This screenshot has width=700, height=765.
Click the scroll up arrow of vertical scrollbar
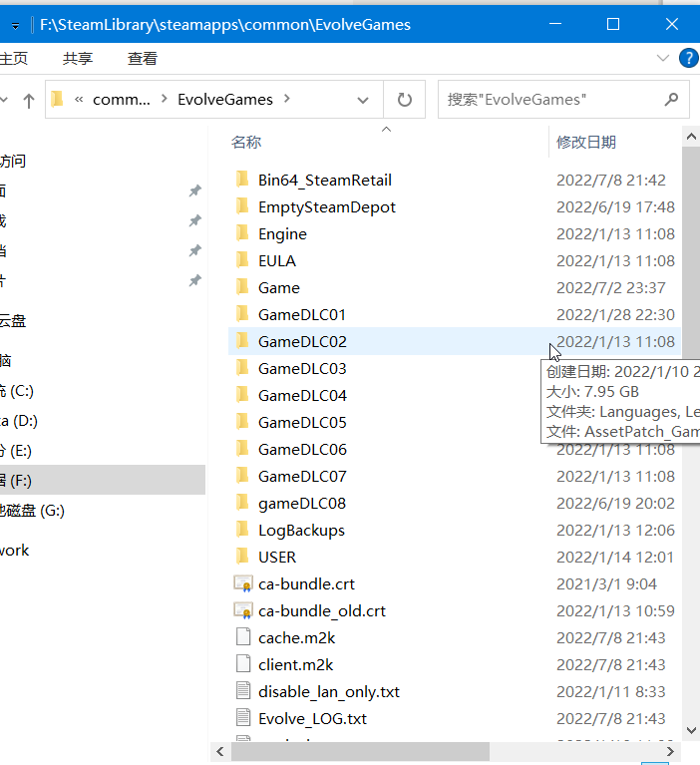691,137
